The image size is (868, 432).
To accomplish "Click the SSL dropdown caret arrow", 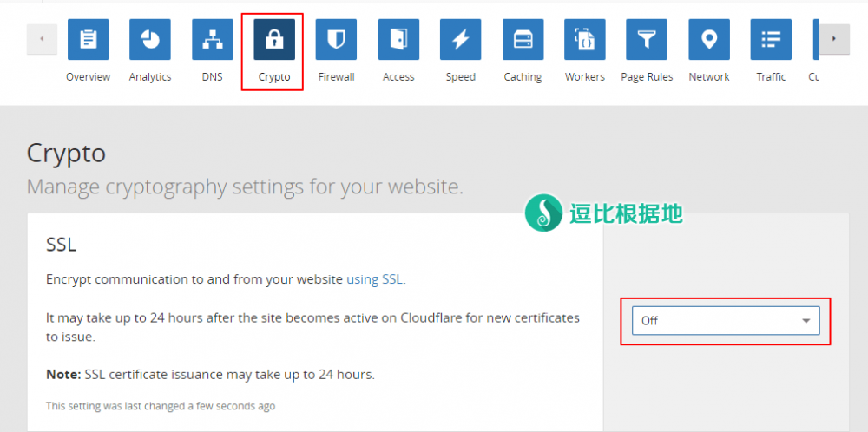I will click(x=806, y=321).
